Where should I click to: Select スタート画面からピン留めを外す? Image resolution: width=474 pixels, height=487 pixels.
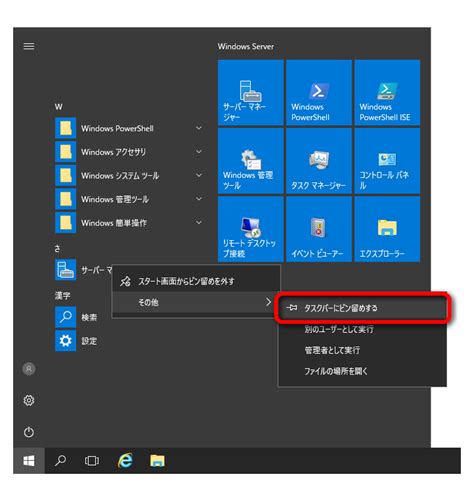tap(196, 281)
